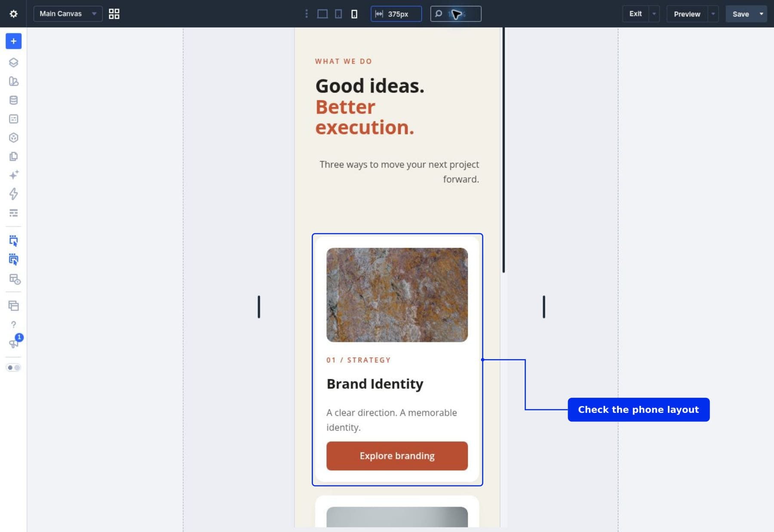Open the lightning bolt quick actions icon
Screen dimensions: 774x532
[13, 194]
